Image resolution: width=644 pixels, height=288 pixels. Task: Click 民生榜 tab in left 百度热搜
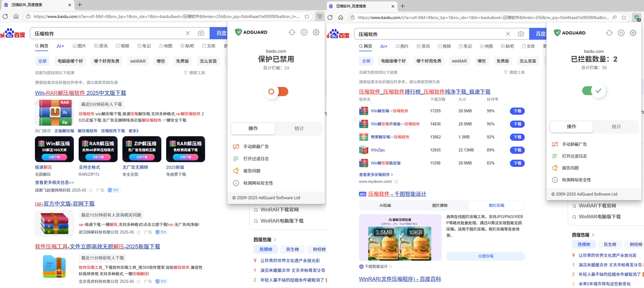293,249
